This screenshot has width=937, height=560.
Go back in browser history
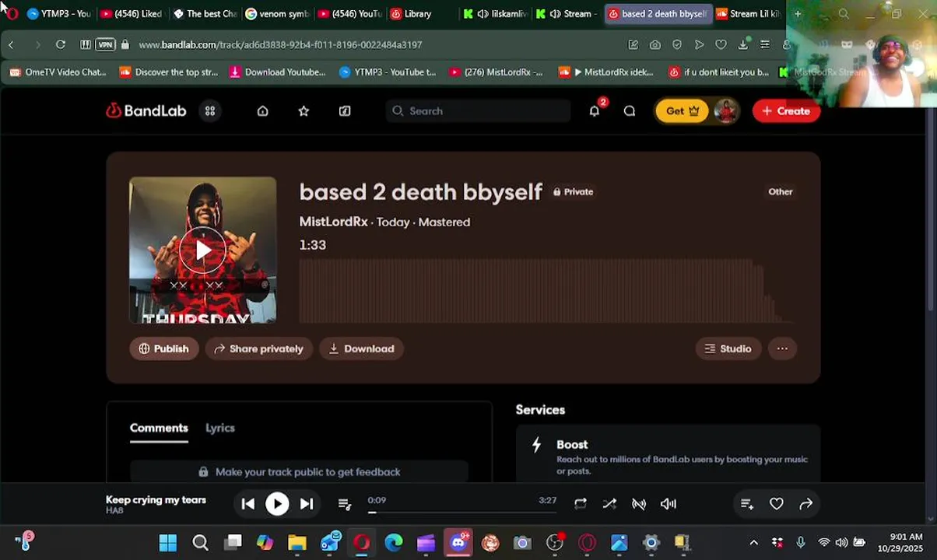point(11,44)
